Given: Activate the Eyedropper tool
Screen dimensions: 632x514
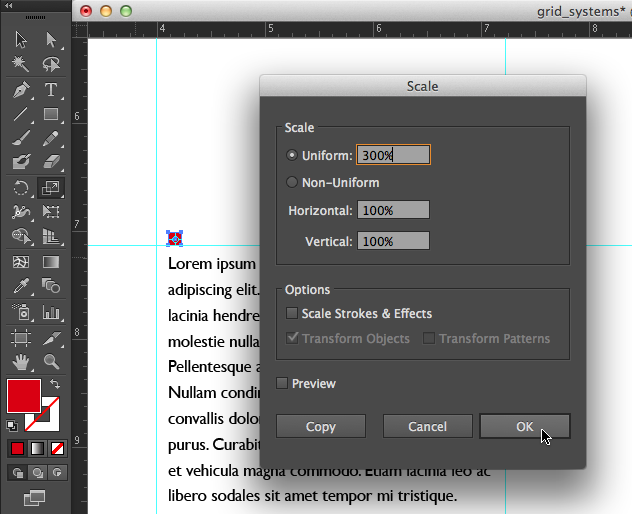Looking at the screenshot, I should 20,286.
